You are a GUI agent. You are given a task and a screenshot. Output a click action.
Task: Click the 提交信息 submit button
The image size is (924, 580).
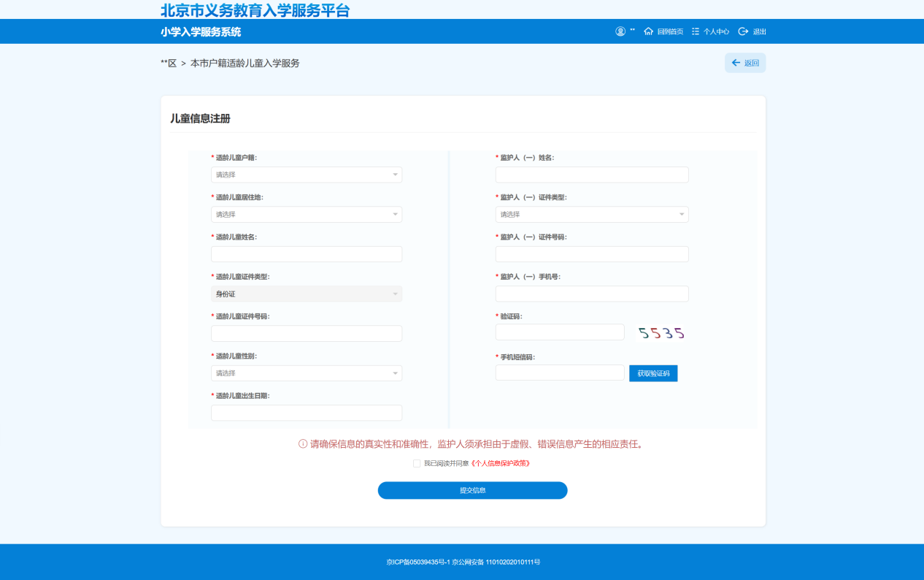(x=472, y=490)
